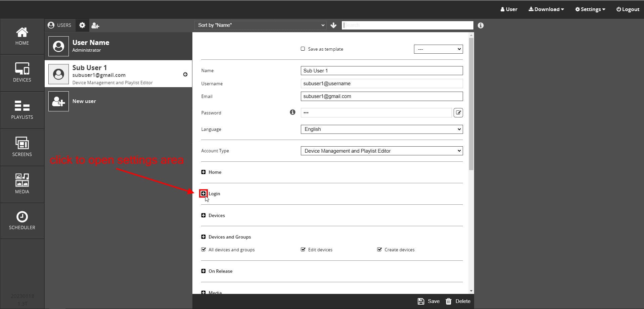Uncheck All devices and groups

(x=203, y=249)
